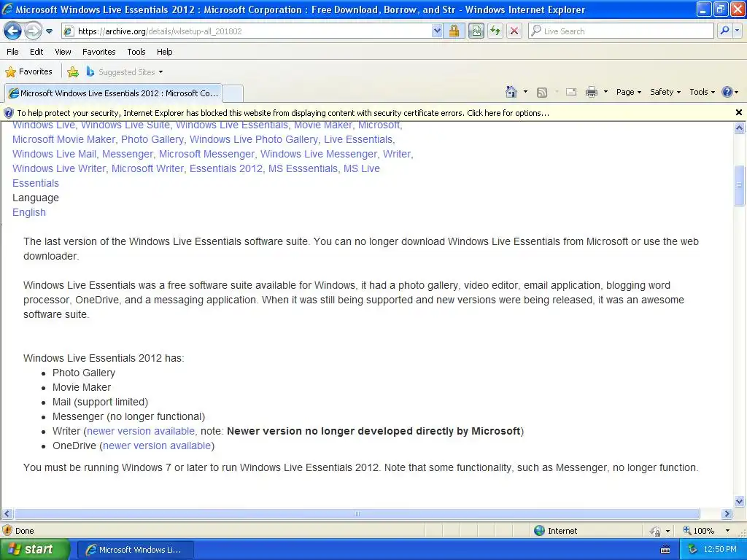
Task: Open the Page command menu
Action: [x=629, y=92]
